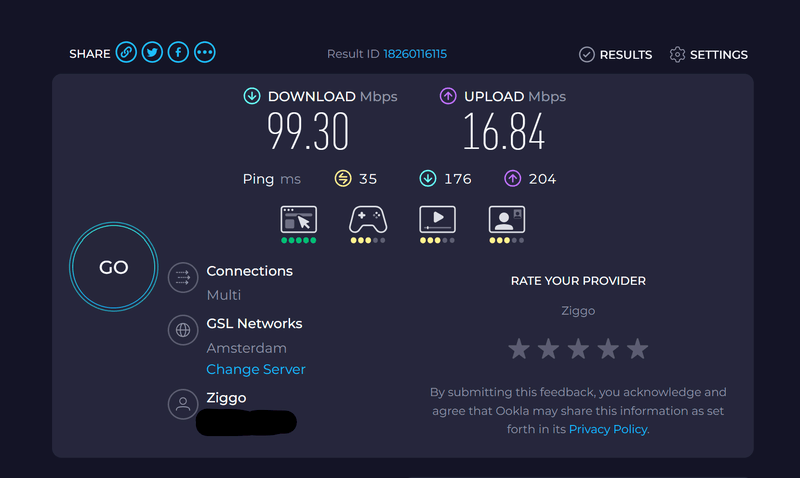This screenshot has height=478, width=800.
Task: Share the result on Twitter
Action: point(152,52)
